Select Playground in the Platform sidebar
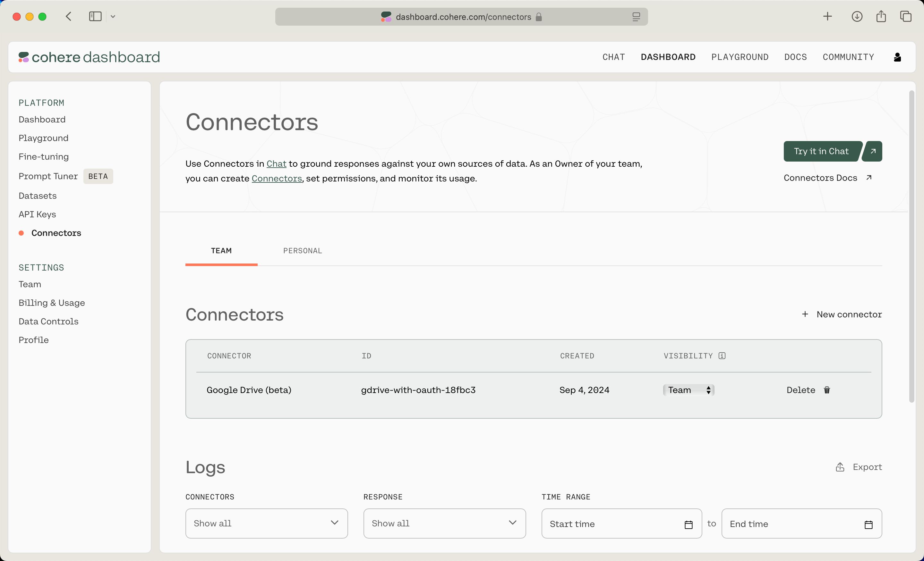This screenshot has width=924, height=561. click(x=44, y=138)
